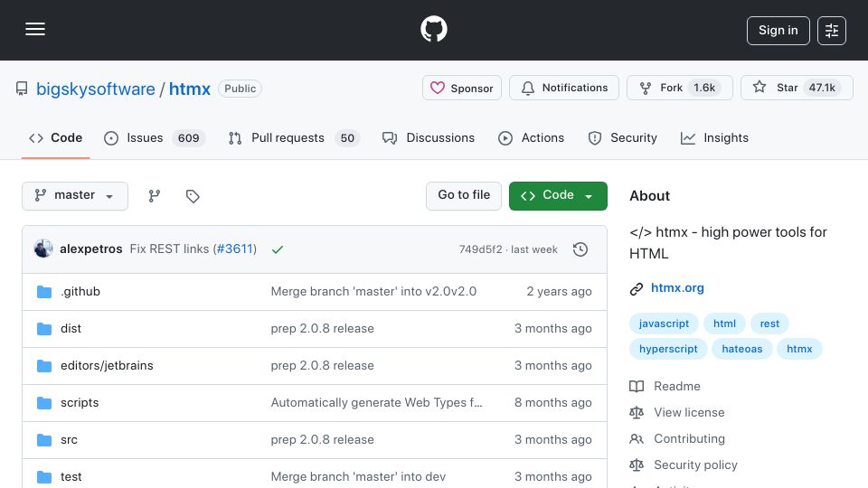Click the javascript topic tag
The image size is (868, 488).
coord(664,324)
